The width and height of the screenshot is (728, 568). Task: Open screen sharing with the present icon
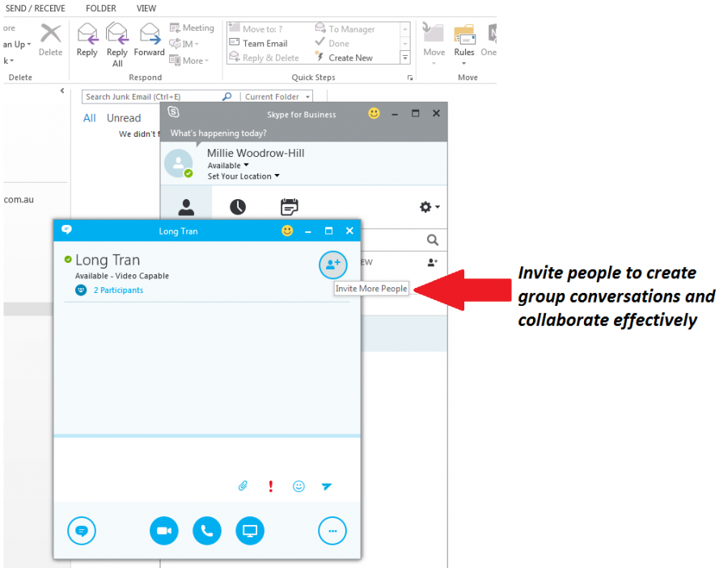coord(249,531)
